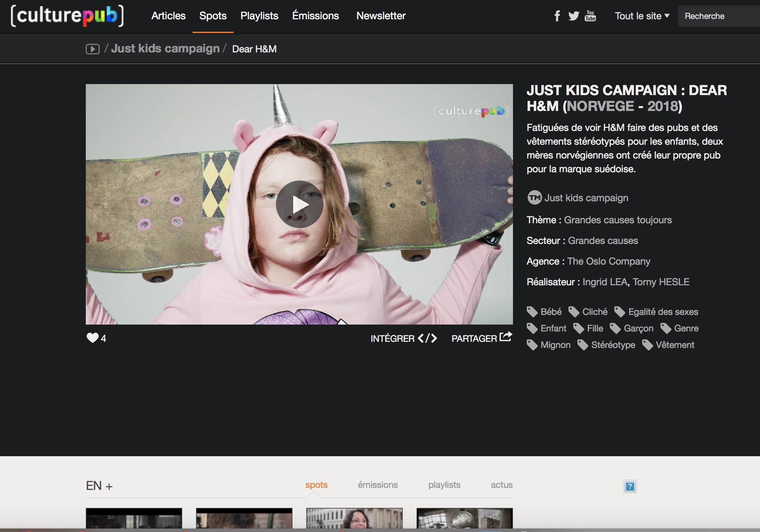Screen dimensions: 760x532
Task: Click INTÉGRER to embed the video
Action: pos(393,338)
